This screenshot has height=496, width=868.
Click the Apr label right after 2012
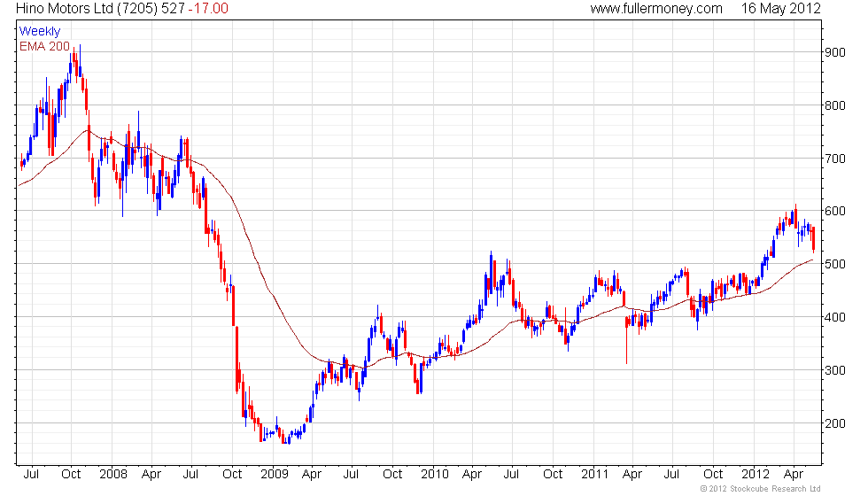point(794,475)
